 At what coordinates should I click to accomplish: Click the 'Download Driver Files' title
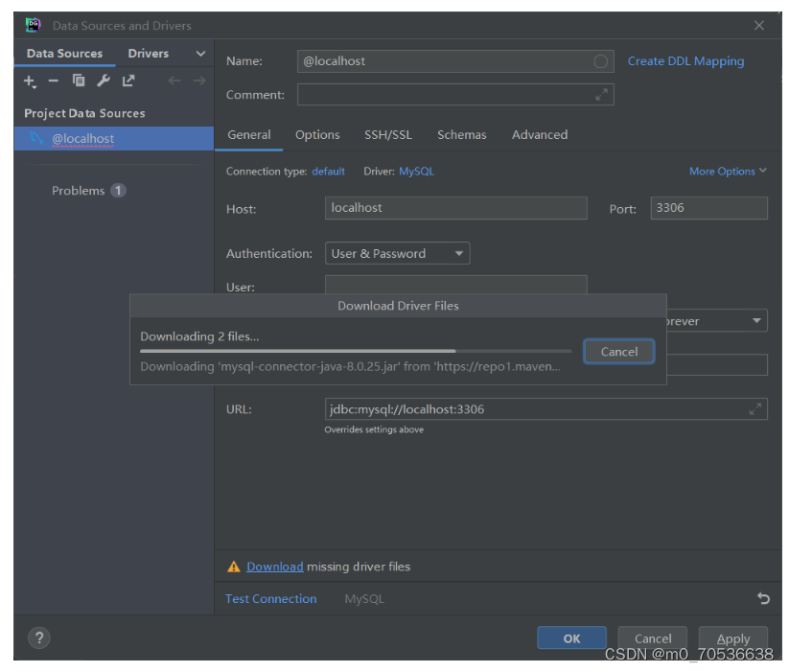[x=398, y=306]
